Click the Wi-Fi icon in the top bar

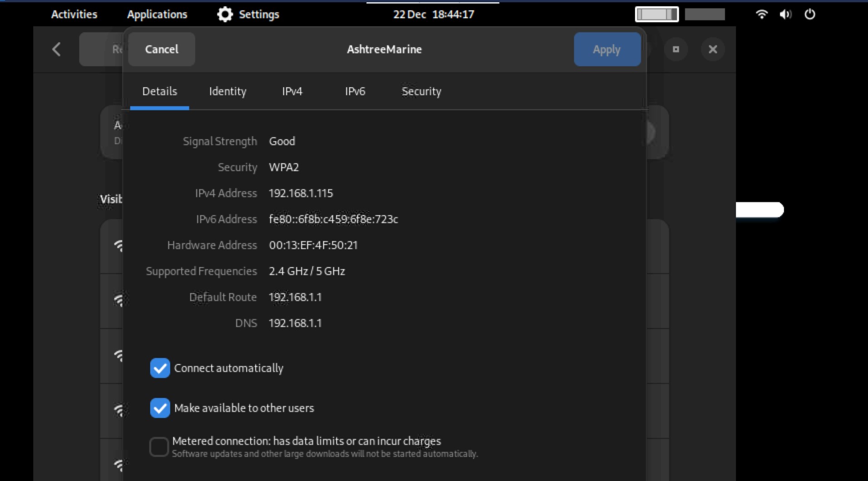tap(761, 15)
